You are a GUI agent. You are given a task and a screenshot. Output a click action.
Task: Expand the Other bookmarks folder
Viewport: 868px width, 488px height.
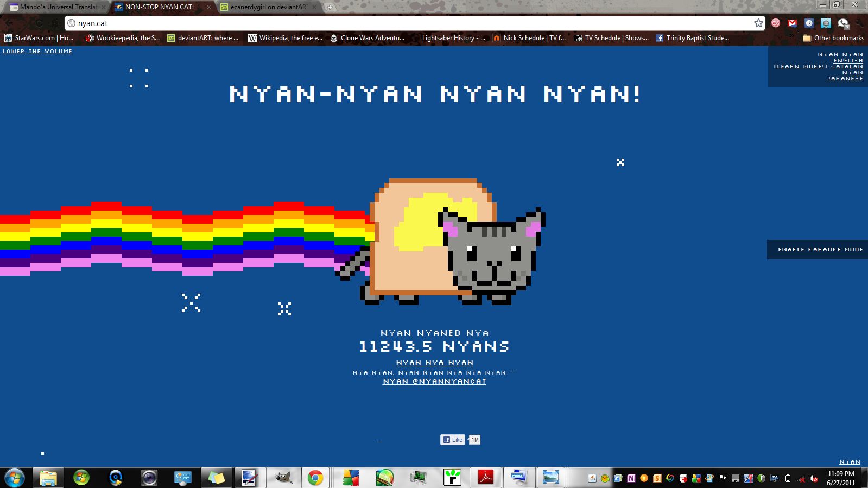[x=833, y=38]
